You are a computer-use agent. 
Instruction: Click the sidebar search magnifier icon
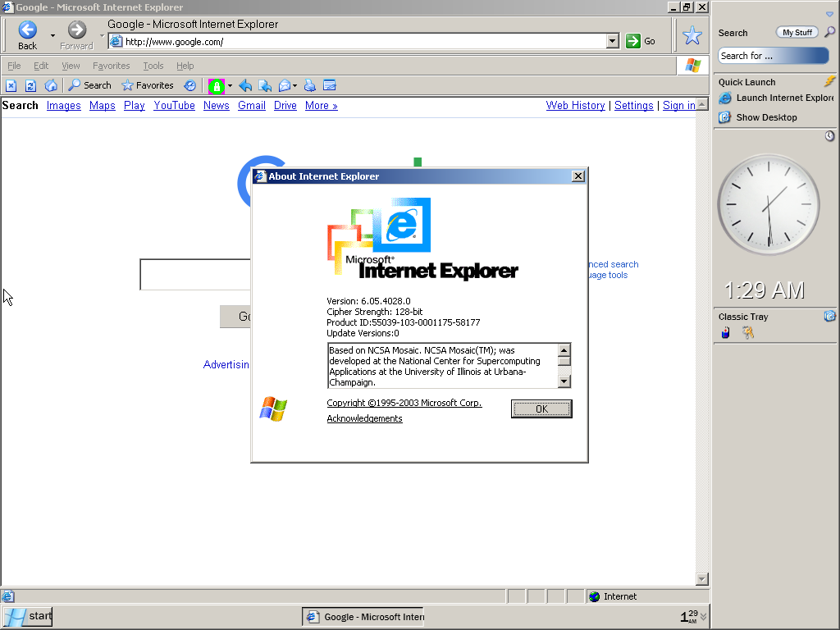tap(829, 32)
